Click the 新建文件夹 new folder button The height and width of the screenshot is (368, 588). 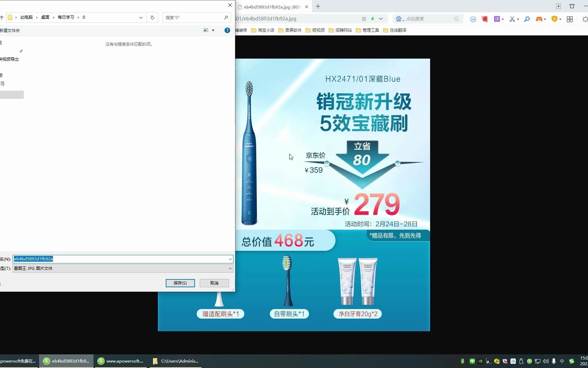coord(10,30)
